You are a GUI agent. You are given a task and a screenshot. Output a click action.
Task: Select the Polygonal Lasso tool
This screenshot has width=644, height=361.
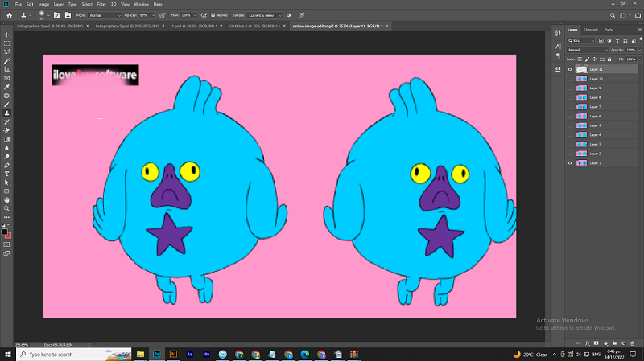(6, 52)
